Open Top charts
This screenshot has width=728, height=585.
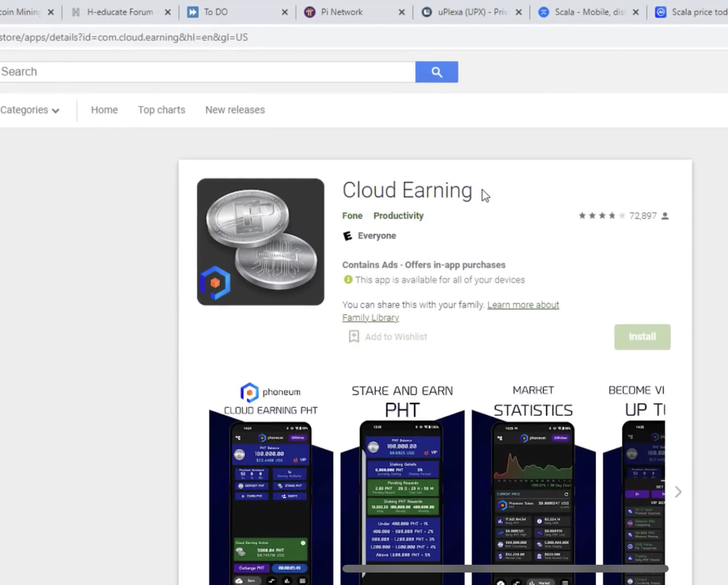click(x=161, y=110)
